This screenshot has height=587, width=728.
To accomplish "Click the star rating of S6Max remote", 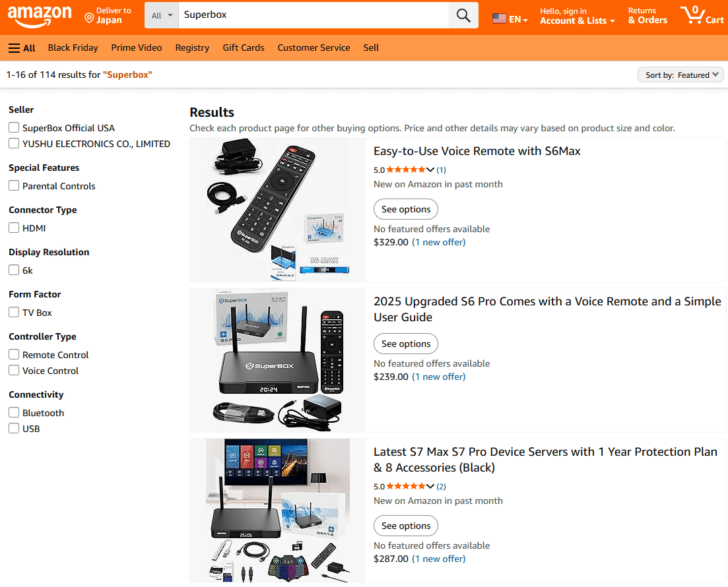I will [407, 170].
